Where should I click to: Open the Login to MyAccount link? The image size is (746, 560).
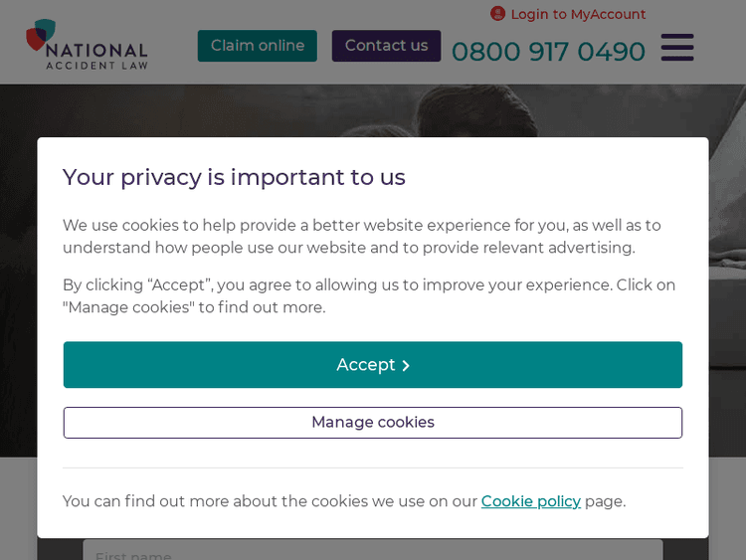pyautogui.click(x=578, y=14)
